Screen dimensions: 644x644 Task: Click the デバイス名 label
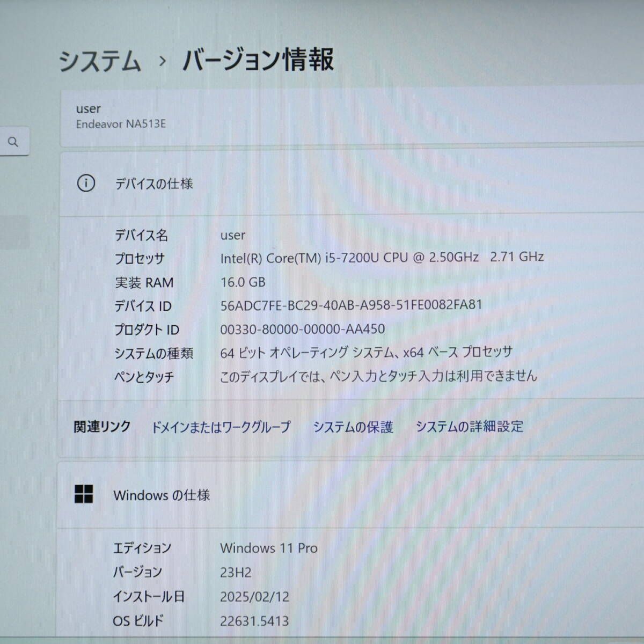(141, 235)
